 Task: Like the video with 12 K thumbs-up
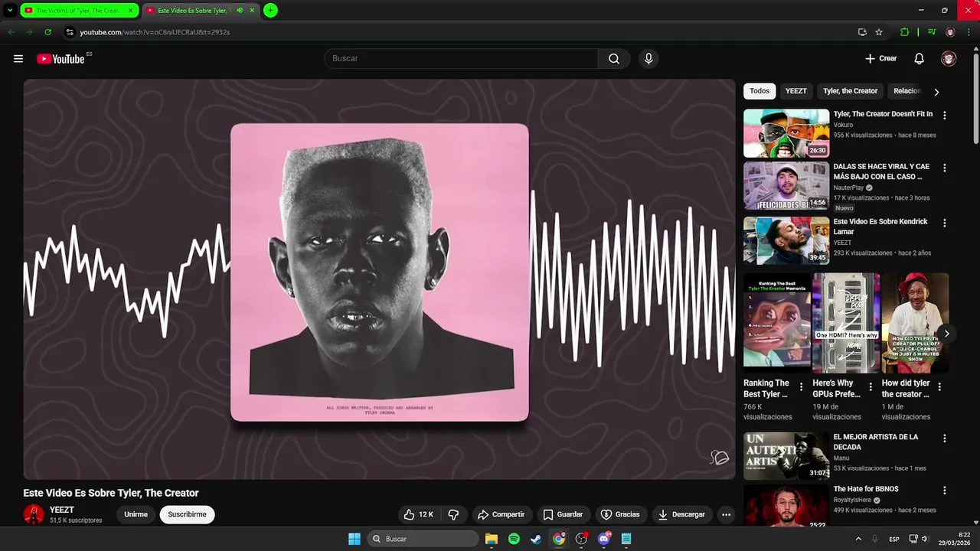click(419, 514)
